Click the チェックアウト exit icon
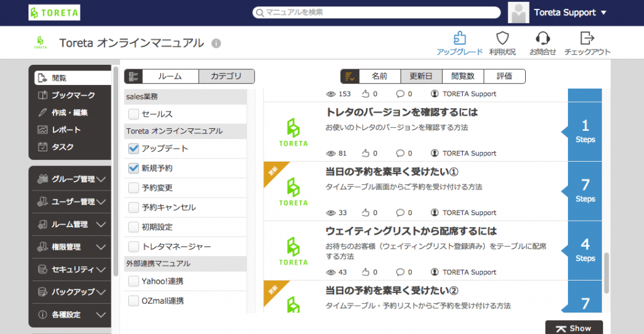This screenshot has width=644, height=334. (587, 38)
